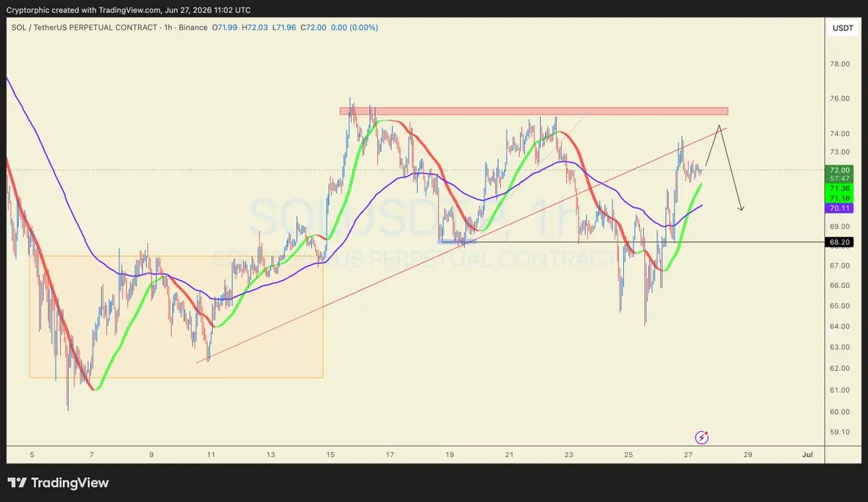Click the 62.00 price axis label
Viewport: 868px width, 502px height.
tap(839, 369)
